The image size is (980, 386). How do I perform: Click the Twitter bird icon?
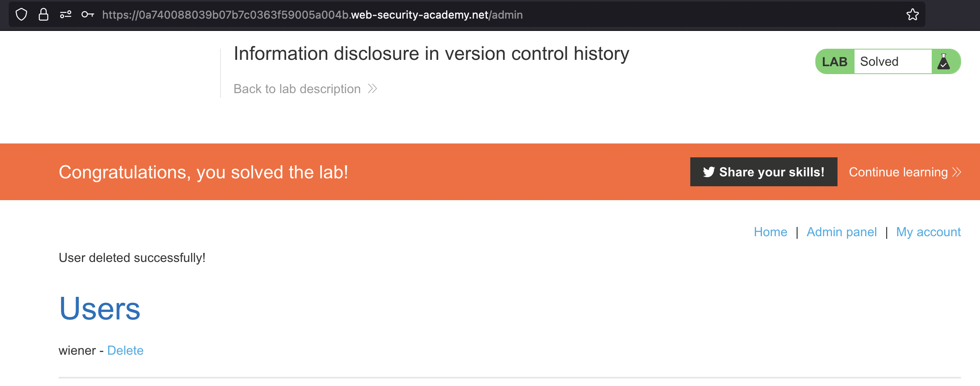(708, 172)
